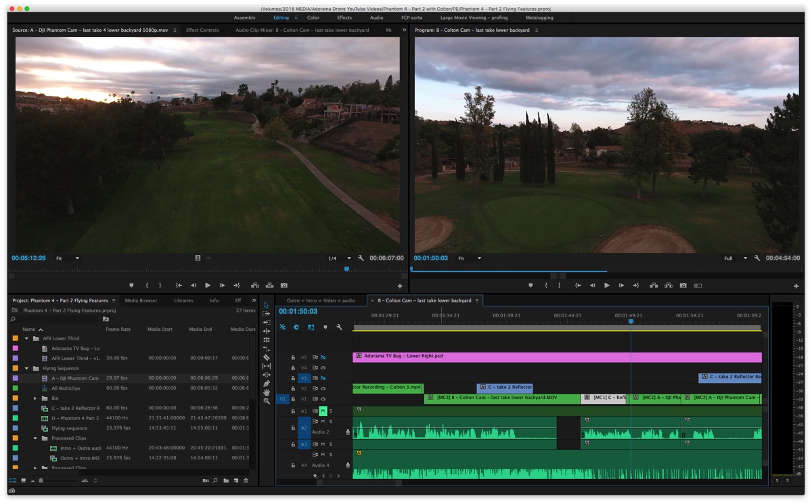Viewport: 812px width, 504px height.
Task: Export a frame from the Program monitor
Action: pos(683,285)
